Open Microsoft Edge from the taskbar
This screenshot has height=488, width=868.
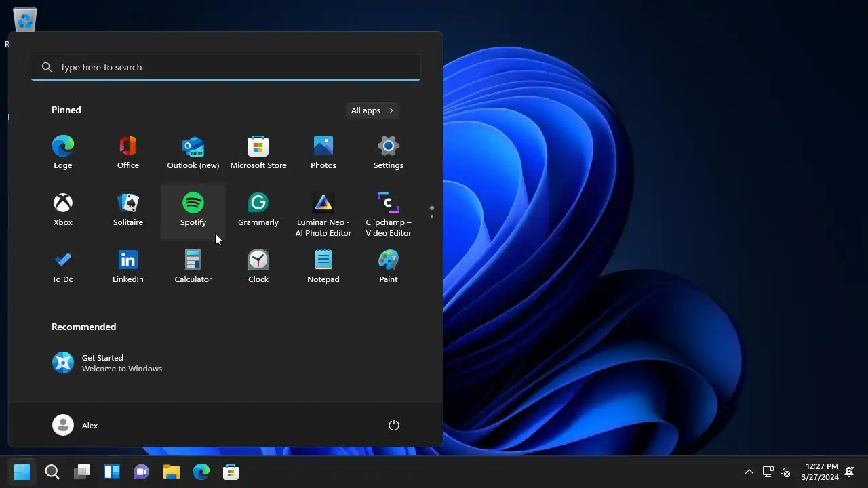coord(201,472)
